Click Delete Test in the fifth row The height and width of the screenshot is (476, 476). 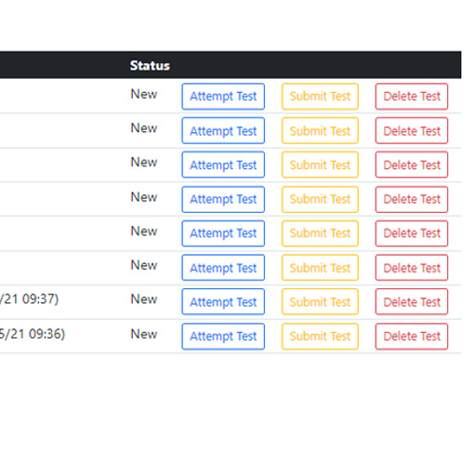tap(412, 233)
